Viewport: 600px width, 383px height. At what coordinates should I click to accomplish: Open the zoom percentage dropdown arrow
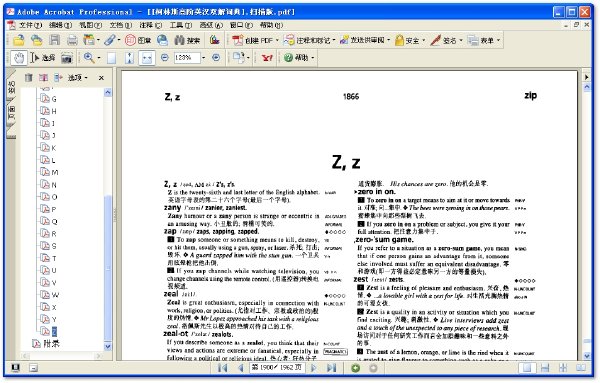[x=204, y=58]
